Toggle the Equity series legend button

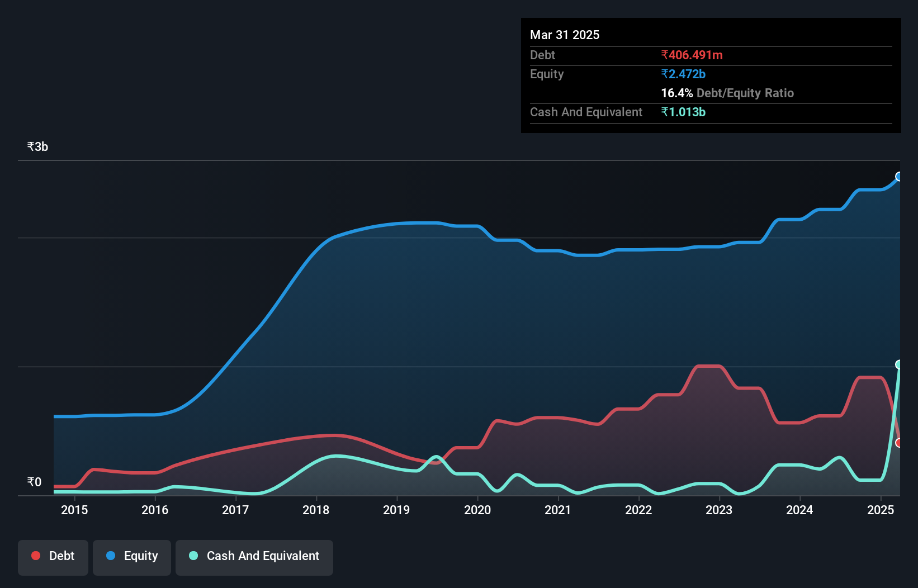(132, 557)
